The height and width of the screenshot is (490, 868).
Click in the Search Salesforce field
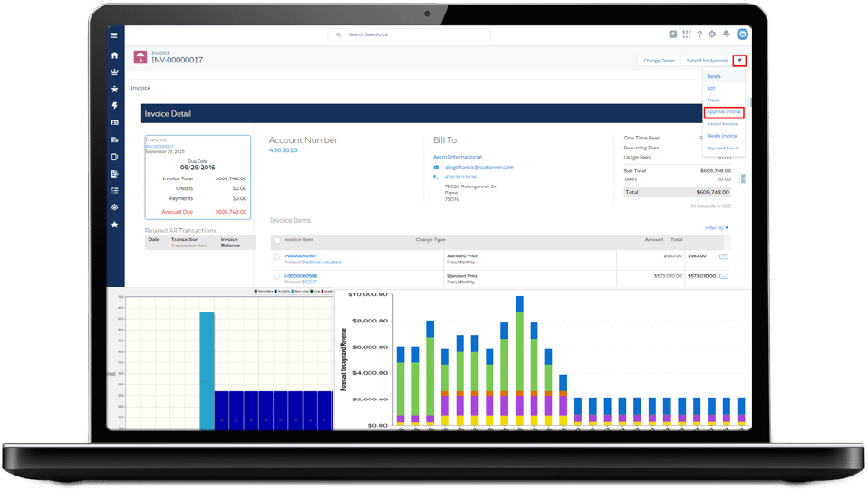point(410,34)
